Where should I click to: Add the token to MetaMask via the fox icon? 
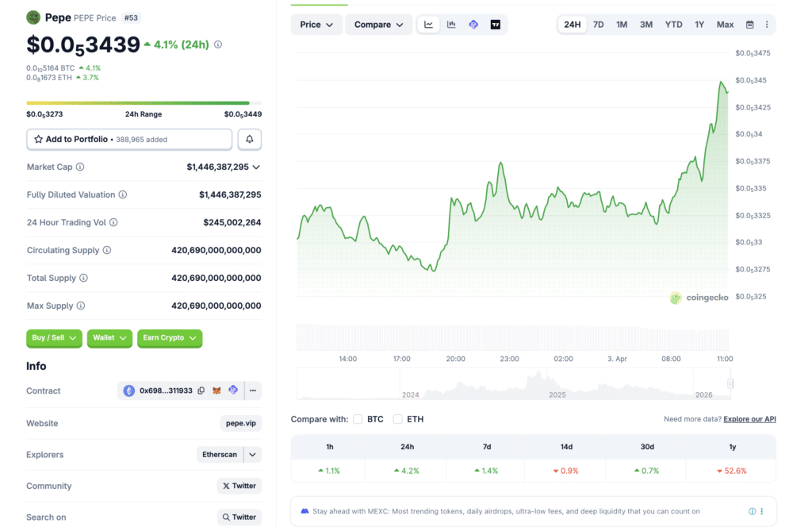click(x=217, y=390)
